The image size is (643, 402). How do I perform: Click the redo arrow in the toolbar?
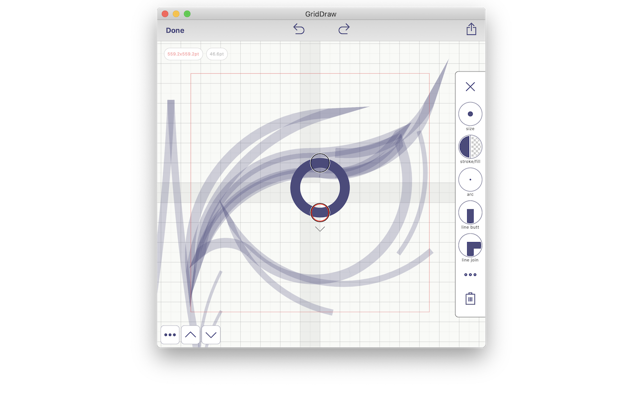pyautogui.click(x=344, y=29)
